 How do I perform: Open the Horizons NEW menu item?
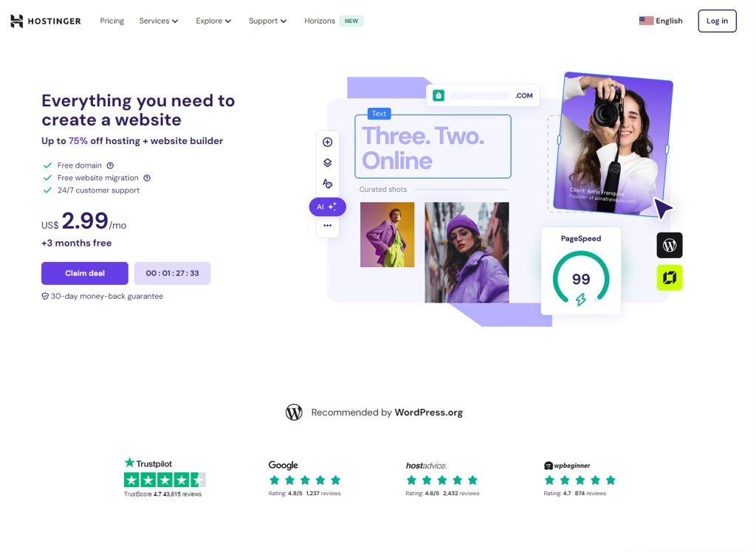[x=334, y=21]
